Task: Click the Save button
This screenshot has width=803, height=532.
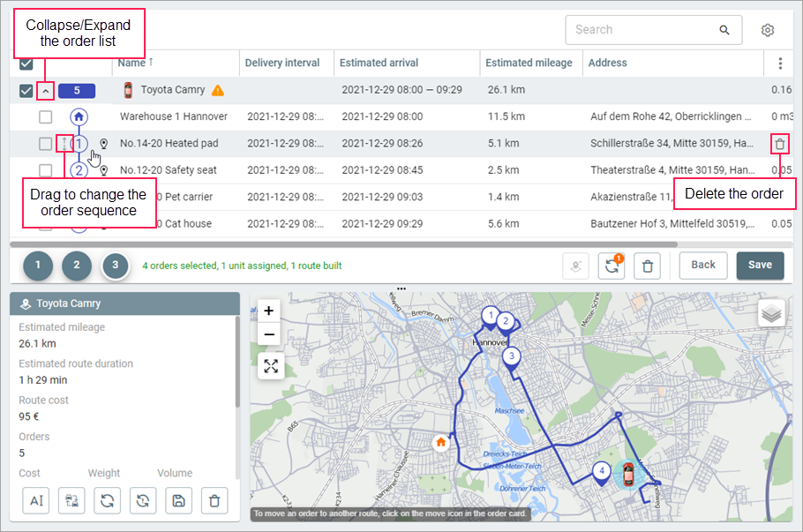Action: click(760, 265)
